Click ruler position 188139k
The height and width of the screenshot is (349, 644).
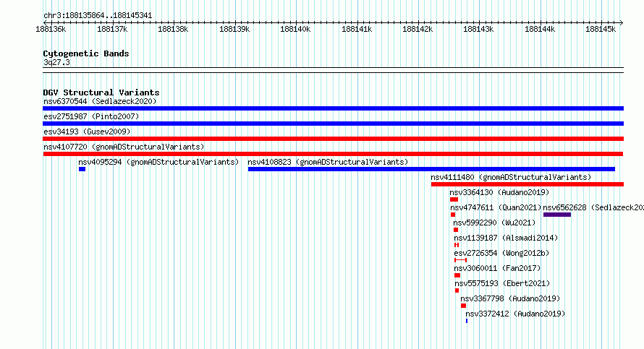pyautogui.click(x=234, y=29)
